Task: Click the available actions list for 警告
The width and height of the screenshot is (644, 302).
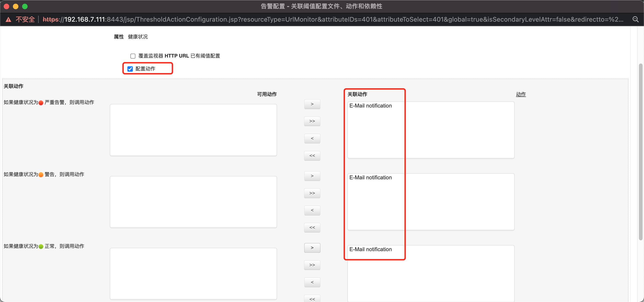Action: (193, 202)
